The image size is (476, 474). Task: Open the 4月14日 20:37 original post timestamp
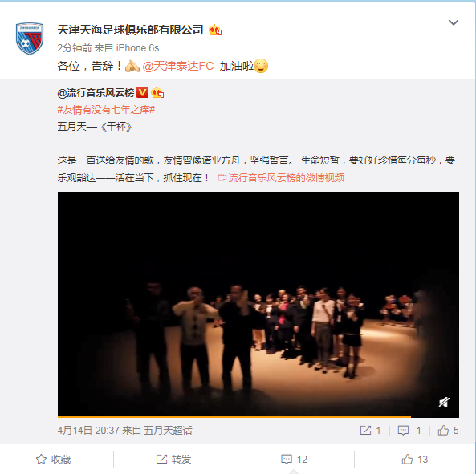click(x=88, y=431)
